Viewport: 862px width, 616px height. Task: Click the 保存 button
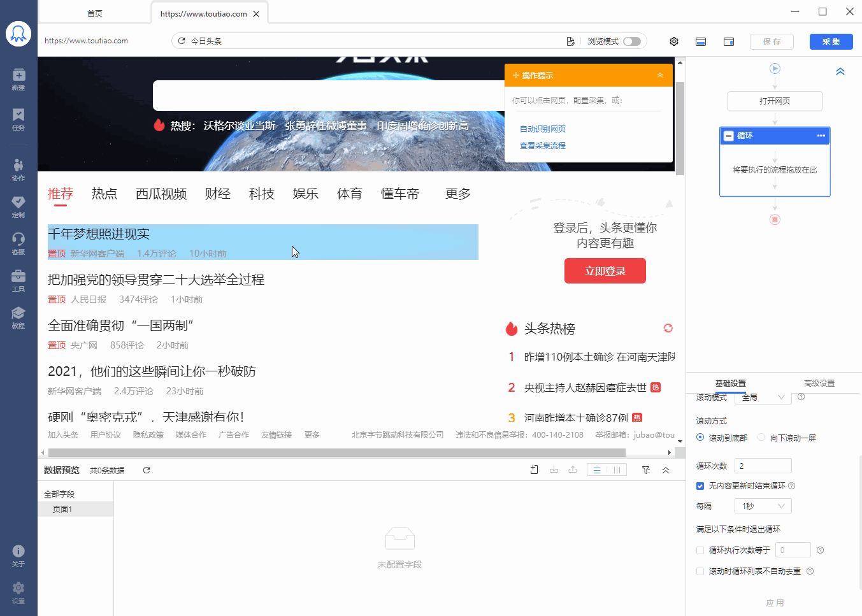coord(772,41)
